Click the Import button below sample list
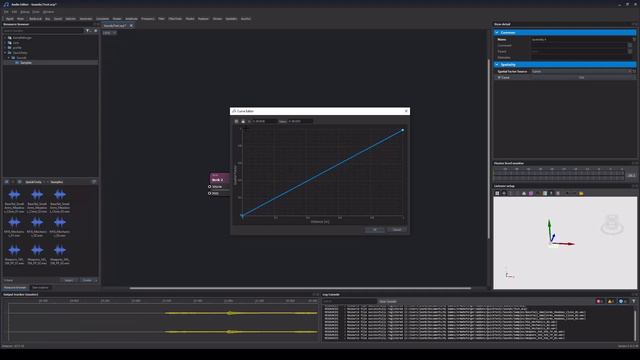Screen dimensions: 640x360 pyautogui.click(x=69, y=280)
